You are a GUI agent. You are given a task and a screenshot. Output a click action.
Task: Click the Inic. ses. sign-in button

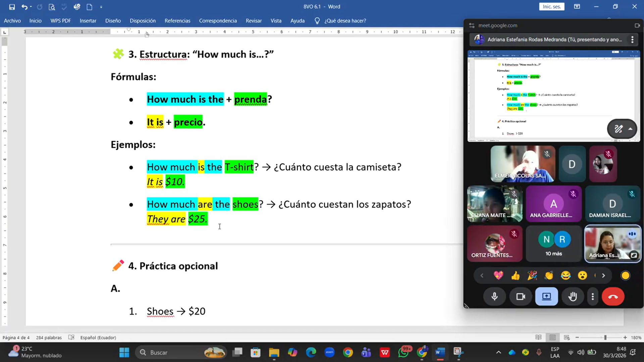(x=551, y=7)
